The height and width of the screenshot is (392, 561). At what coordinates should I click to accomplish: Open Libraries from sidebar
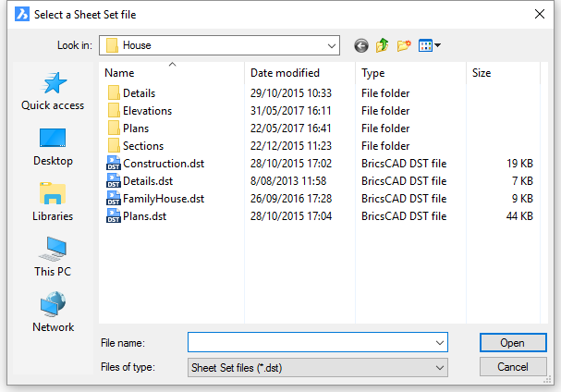pyautogui.click(x=53, y=202)
